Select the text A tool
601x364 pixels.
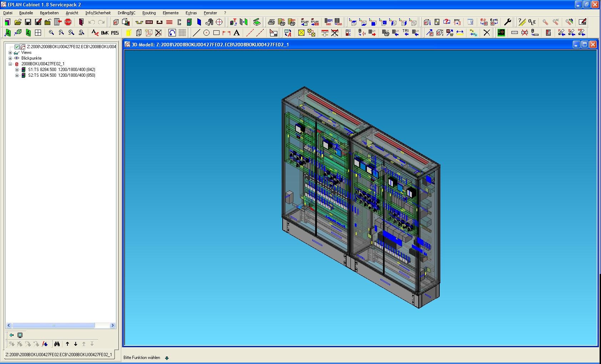click(x=236, y=33)
